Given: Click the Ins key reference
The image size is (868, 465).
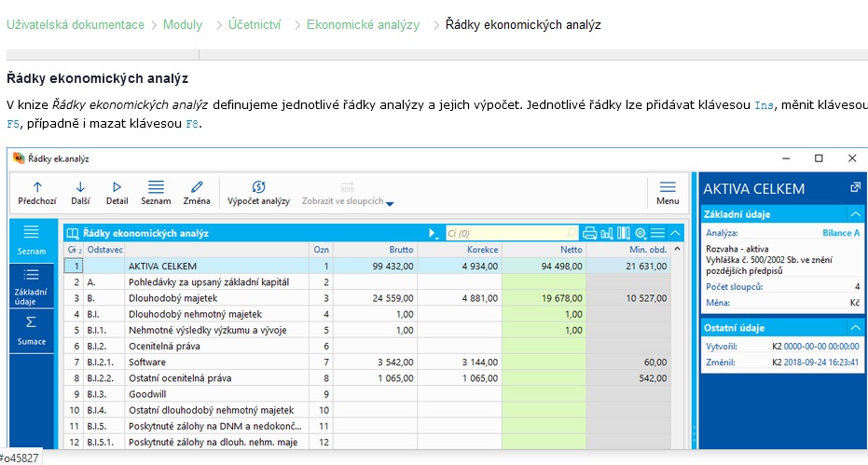Looking at the screenshot, I should coord(764,105).
